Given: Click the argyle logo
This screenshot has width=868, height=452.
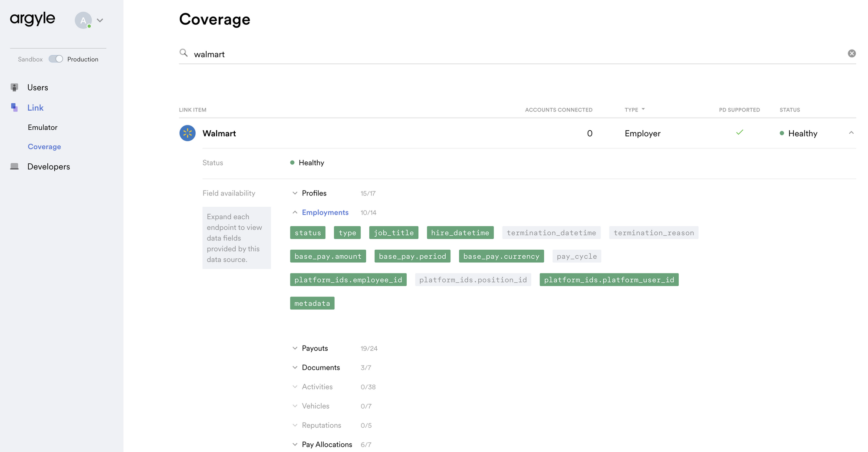Looking at the screenshot, I should click(x=33, y=19).
